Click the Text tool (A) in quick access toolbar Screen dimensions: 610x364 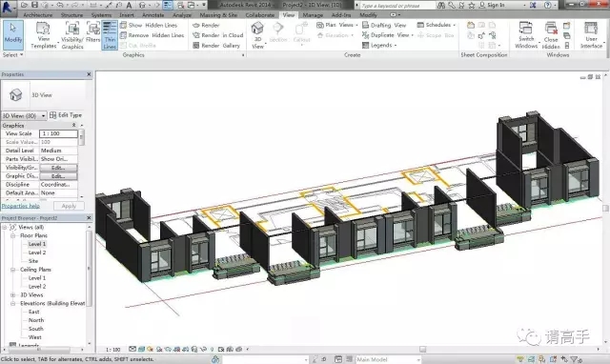(x=130, y=5)
